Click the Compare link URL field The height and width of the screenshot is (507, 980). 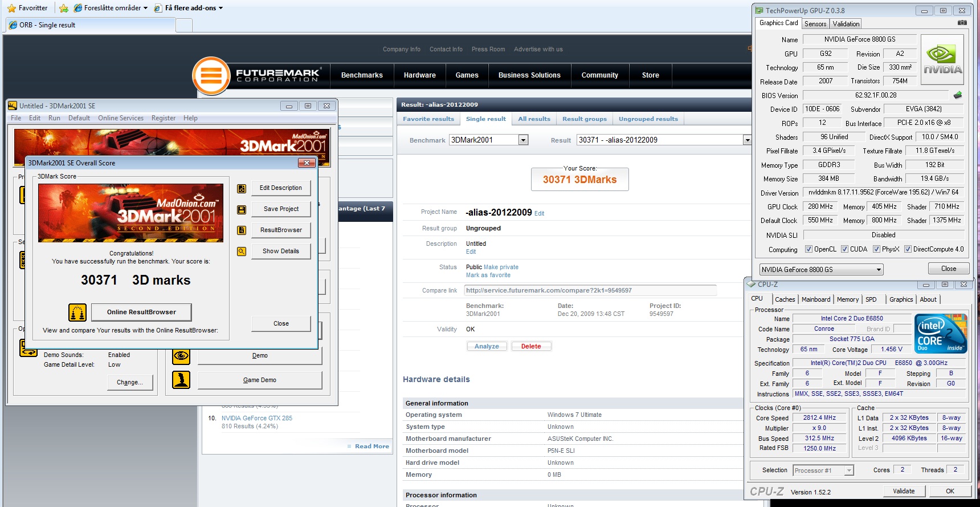[x=590, y=290]
